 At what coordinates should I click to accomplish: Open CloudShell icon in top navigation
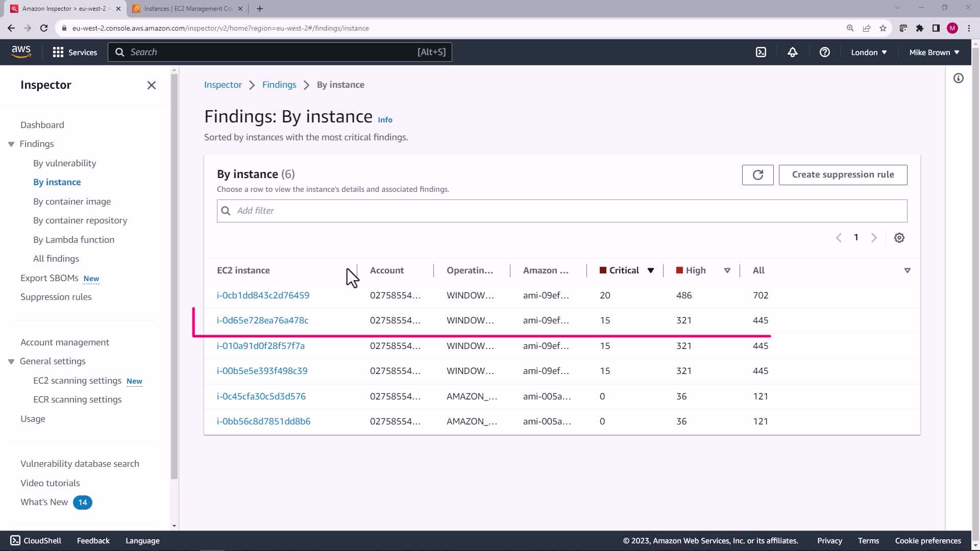pyautogui.click(x=761, y=52)
